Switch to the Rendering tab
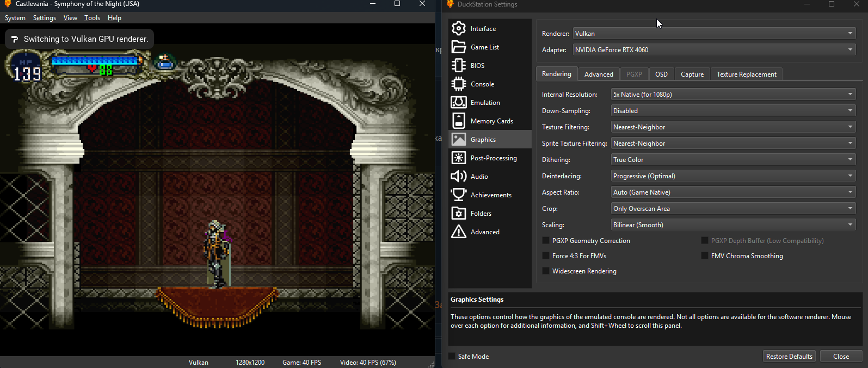The width and height of the screenshot is (868, 368). click(557, 74)
